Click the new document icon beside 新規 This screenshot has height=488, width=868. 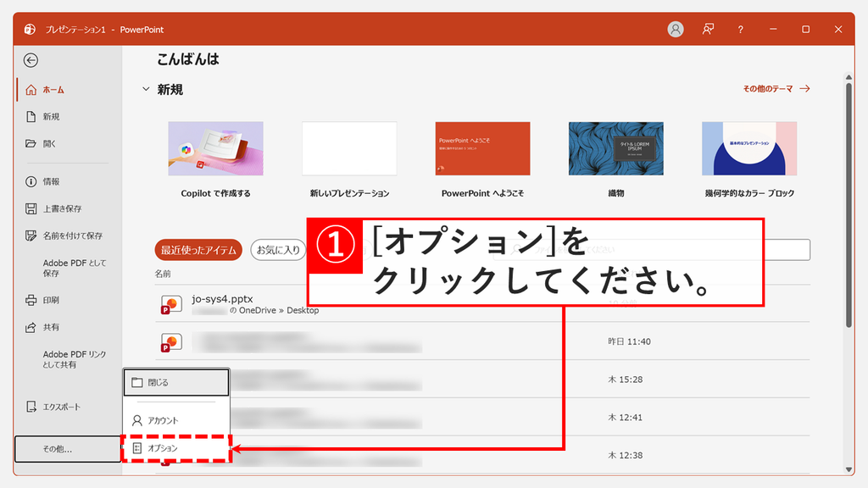pyautogui.click(x=31, y=117)
